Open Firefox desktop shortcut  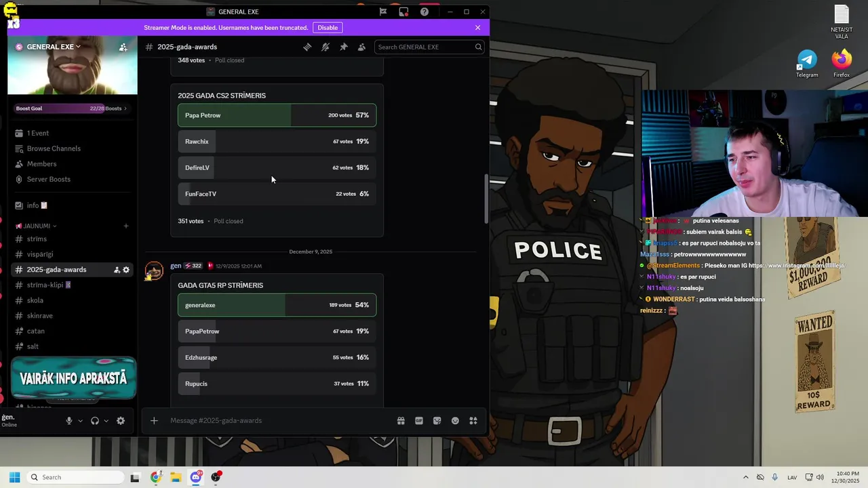(x=842, y=64)
